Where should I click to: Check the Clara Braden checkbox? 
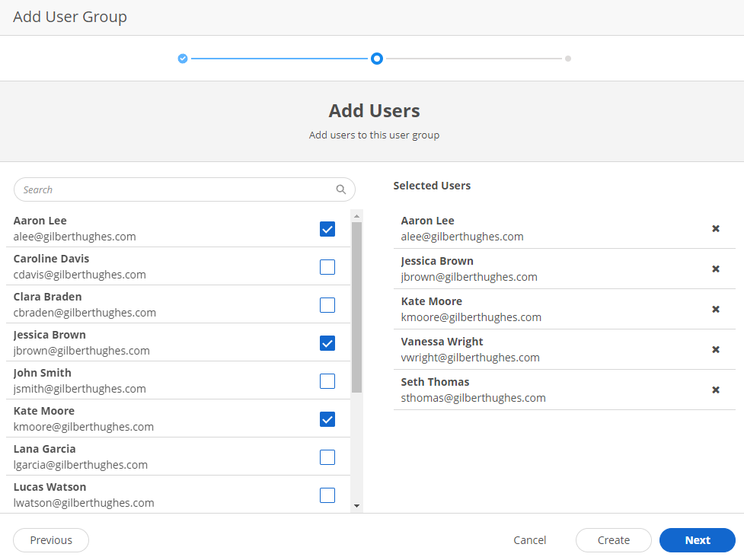tap(327, 305)
